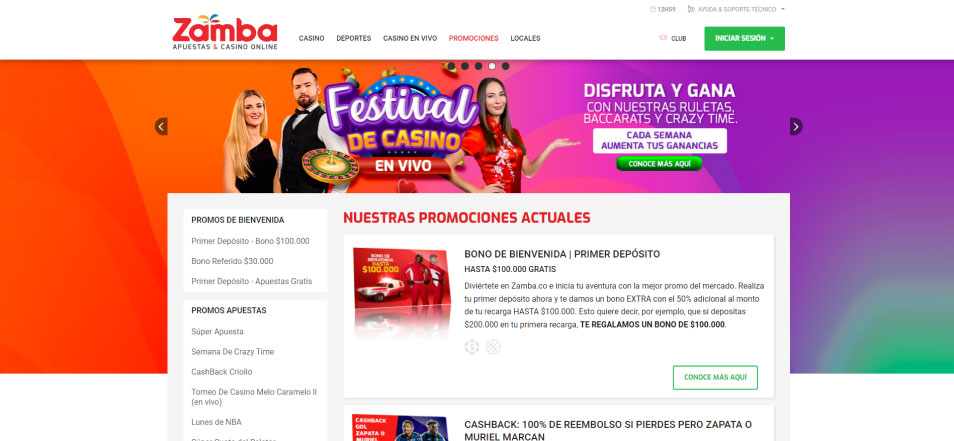This screenshot has width=954, height=441.
Task: Click the Zamba logo
Action: 225,32
